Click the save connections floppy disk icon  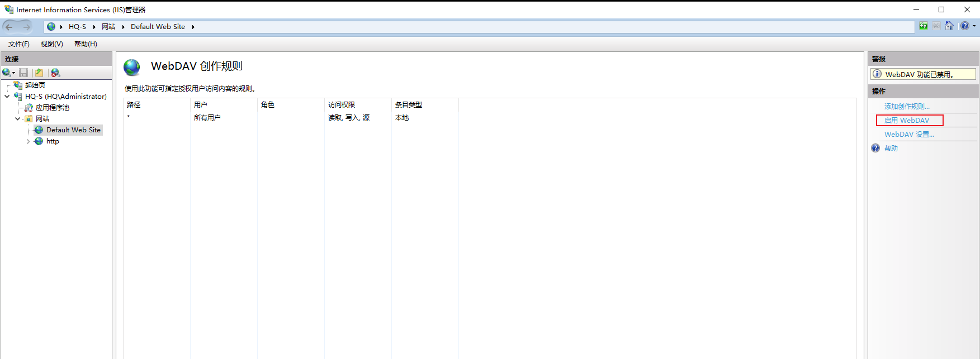(x=23, y=73)
